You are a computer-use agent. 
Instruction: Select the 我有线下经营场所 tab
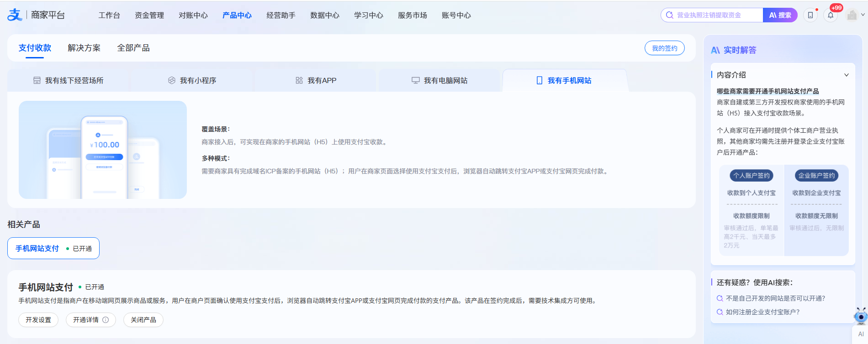coord(69,80)
